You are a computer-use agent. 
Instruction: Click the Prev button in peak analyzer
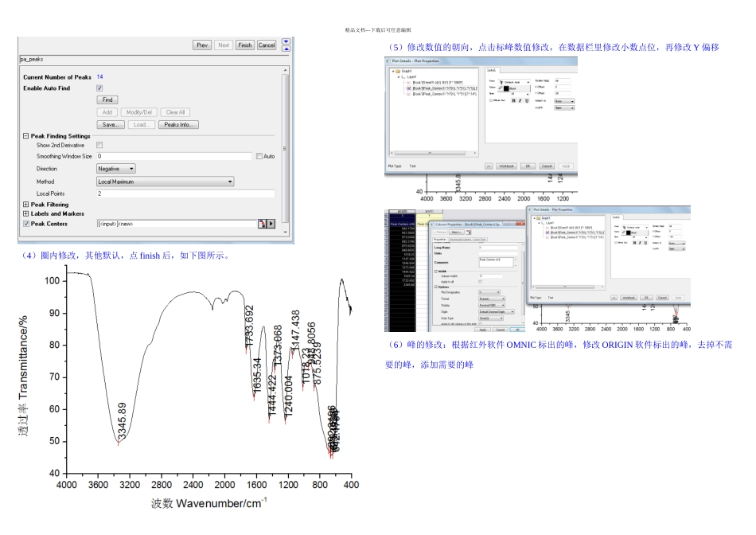click(x=202, y=45)
